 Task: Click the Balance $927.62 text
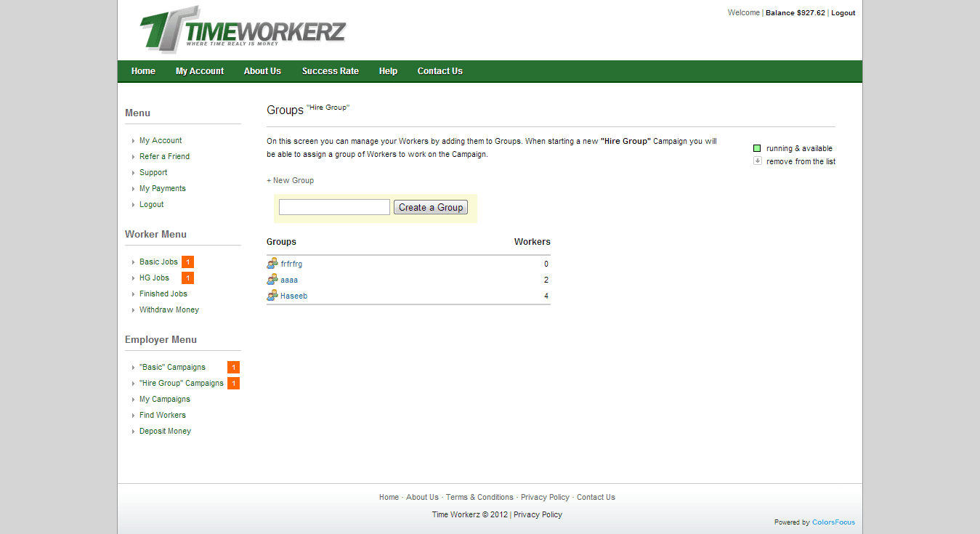click(795, 13)
